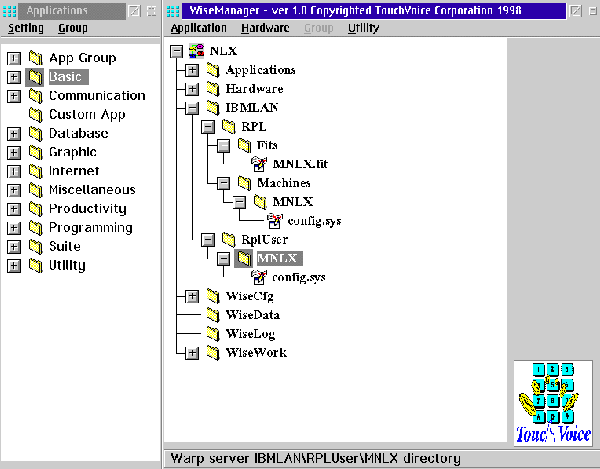This screenshot has width=600, height=469.
Task: Click the Machines folder icon
Action: (244, 183)
